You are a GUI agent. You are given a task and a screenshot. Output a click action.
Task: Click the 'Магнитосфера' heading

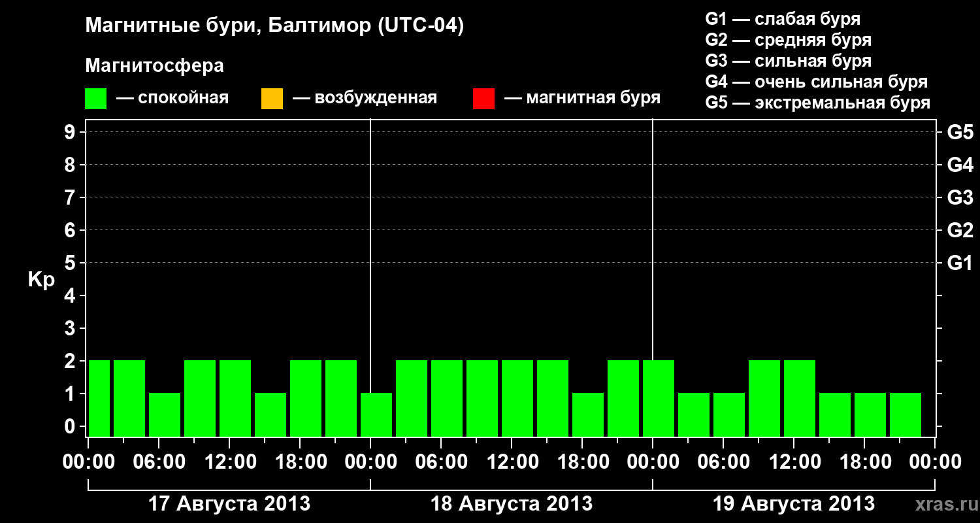point(155,66)
